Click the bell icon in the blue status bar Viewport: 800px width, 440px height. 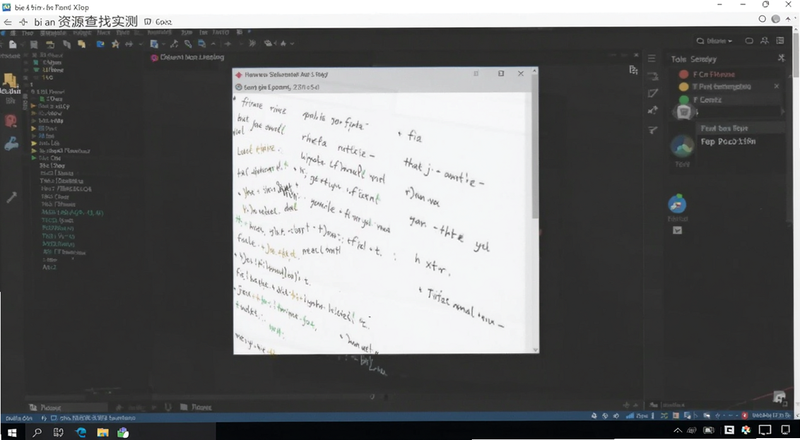click(594, 416)
